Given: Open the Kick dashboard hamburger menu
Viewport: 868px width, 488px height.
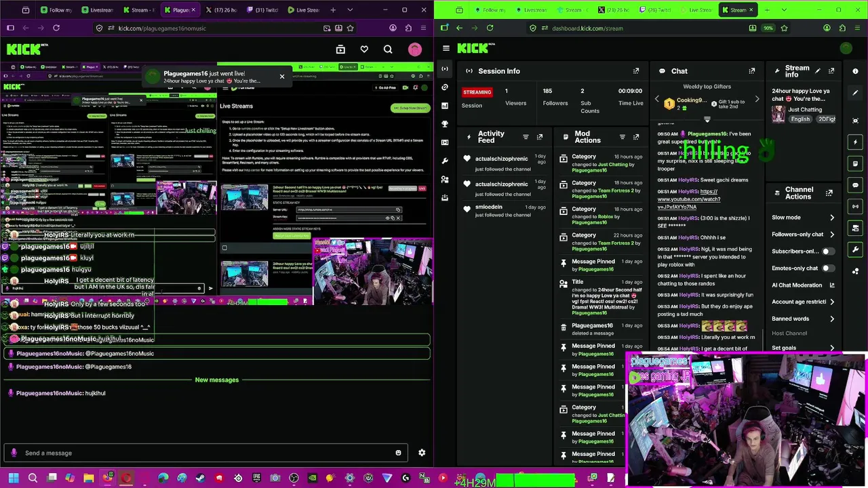Looking at the screenshot, I should tap(446, 48).
